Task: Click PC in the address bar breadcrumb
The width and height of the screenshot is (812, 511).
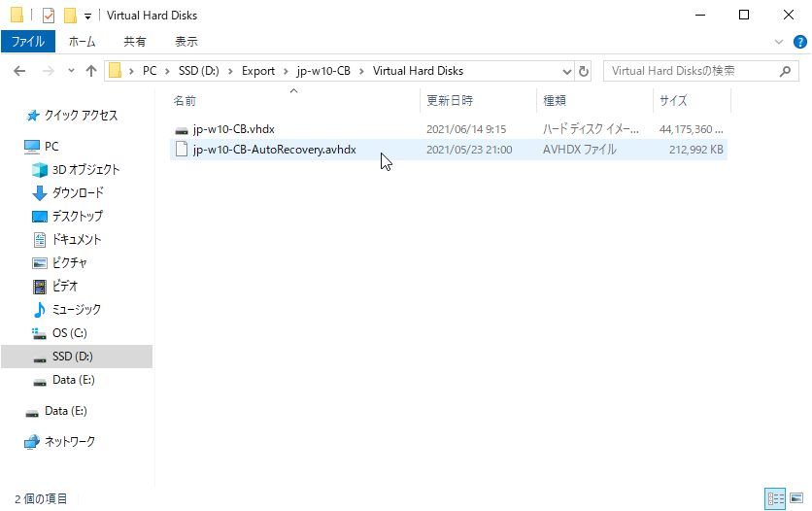Action: point(150,71)
